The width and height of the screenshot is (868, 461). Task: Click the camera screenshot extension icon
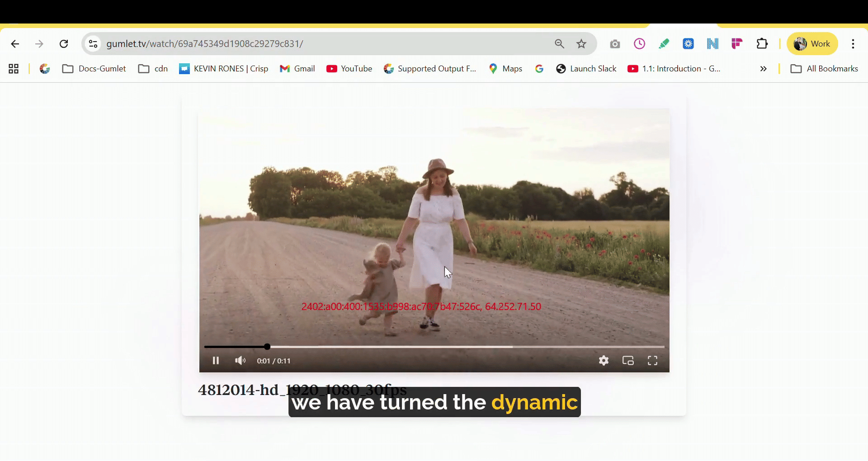coord(615,44)
